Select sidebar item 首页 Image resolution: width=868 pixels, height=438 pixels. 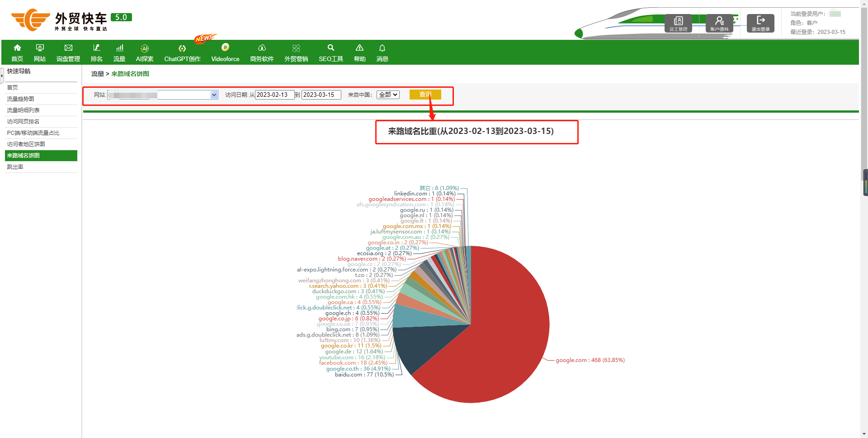(x=41, y=88)
